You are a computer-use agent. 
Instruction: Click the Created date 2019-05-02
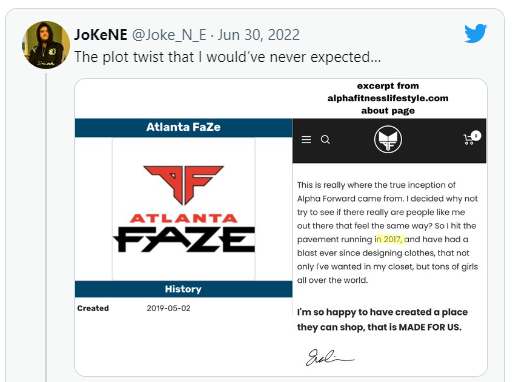(168, 308)
